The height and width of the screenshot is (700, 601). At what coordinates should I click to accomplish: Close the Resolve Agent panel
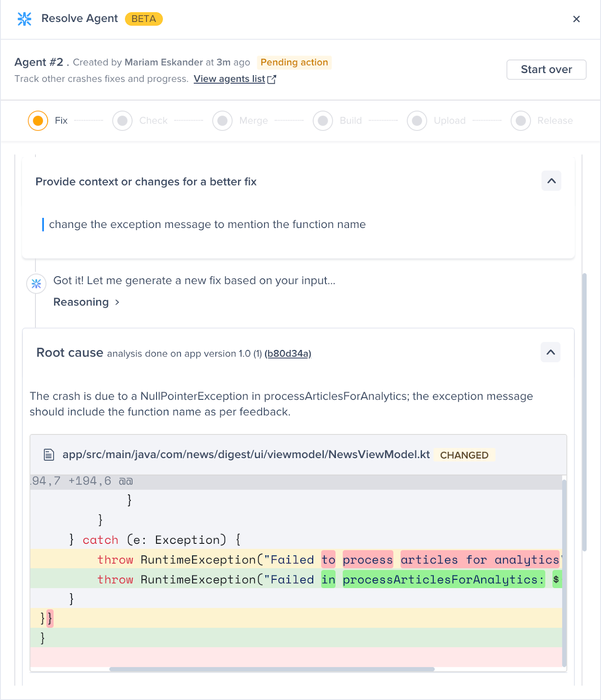[576, 19]
